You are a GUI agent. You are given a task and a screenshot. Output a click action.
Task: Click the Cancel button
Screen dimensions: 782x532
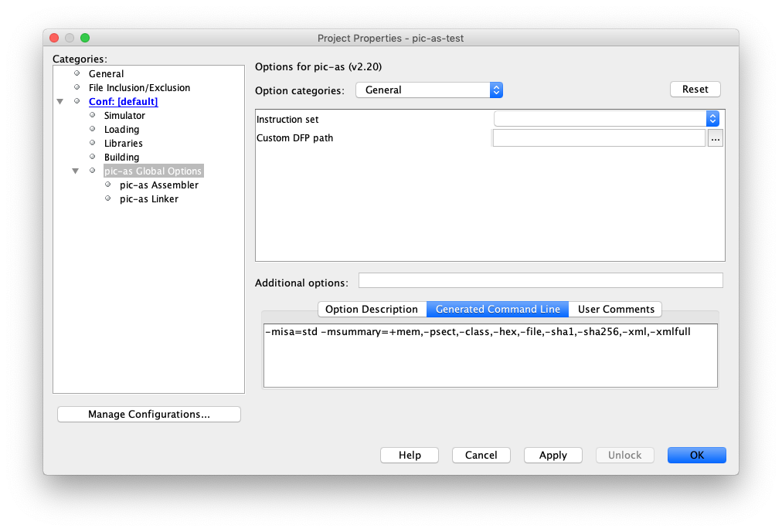pos(481,456)
